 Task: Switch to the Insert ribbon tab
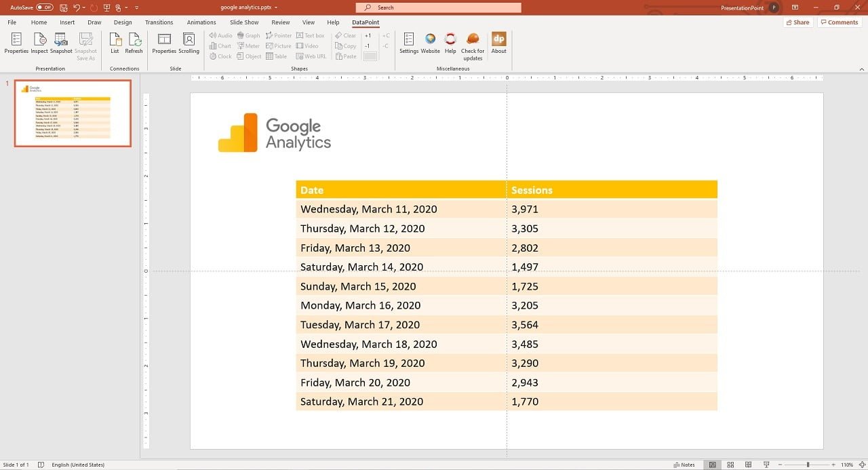pyautogui.click(x=67, y=22)
